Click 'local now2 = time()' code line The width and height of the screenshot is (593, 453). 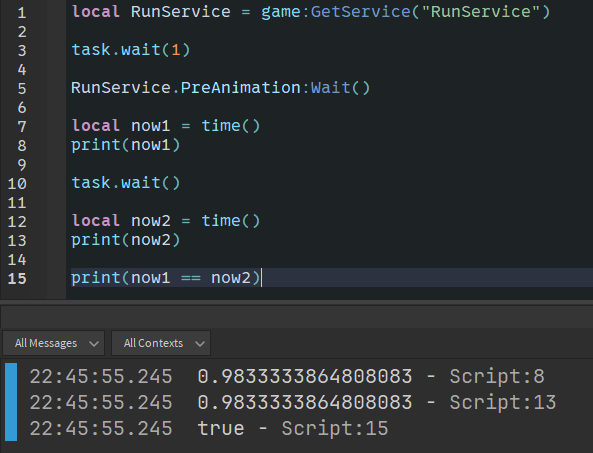click(166, 220)
